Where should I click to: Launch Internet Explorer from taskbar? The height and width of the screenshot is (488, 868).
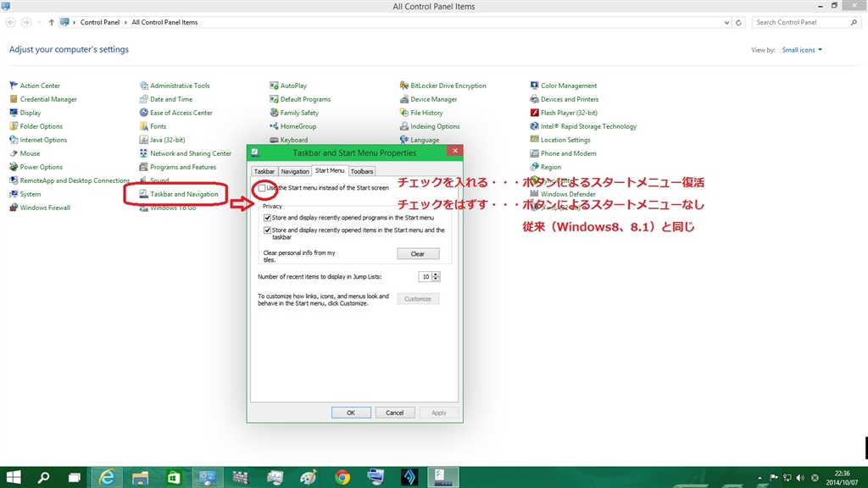pyautogui.click(x=106, y=477)
